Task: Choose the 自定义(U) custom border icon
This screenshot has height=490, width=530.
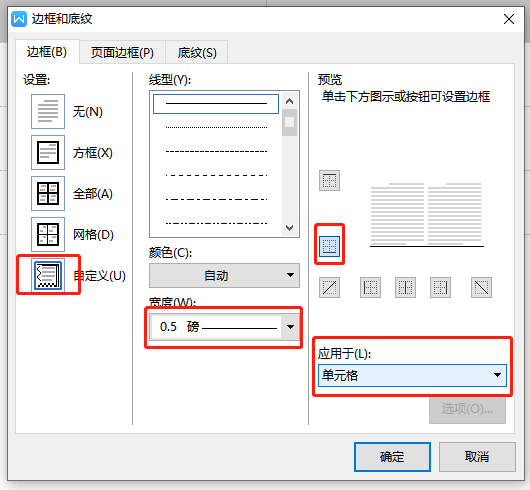Action: (x=48, y=275)
